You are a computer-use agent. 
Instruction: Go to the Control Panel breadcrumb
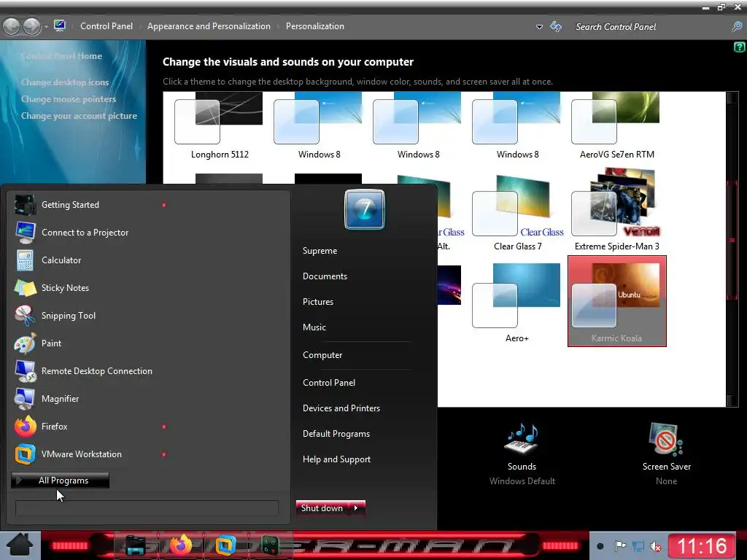[x=107, y=26]
